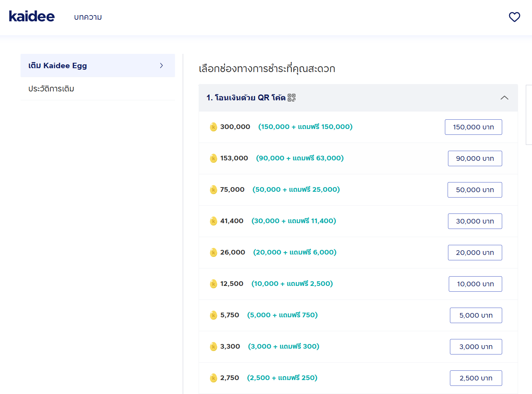Viewport: 532px width, 394px height.
Task: Click the 26,000 egg amount
Action: click(233, 252)
